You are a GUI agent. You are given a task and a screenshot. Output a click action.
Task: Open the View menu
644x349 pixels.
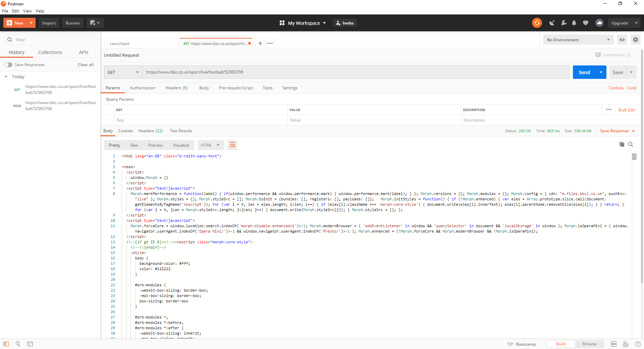tap(28, 11)
